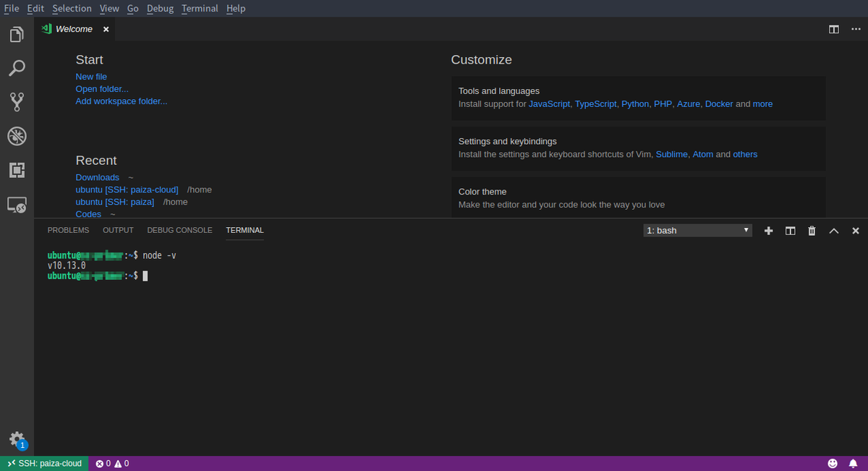Click the Add workspace folder... link
The height and width of the screenshot is (471, 868).
point(122,101)
